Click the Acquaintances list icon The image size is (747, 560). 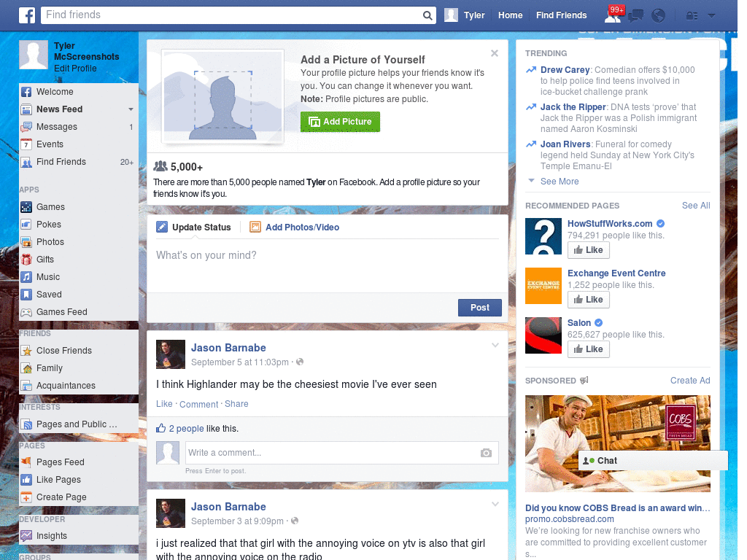click(27, 386)
